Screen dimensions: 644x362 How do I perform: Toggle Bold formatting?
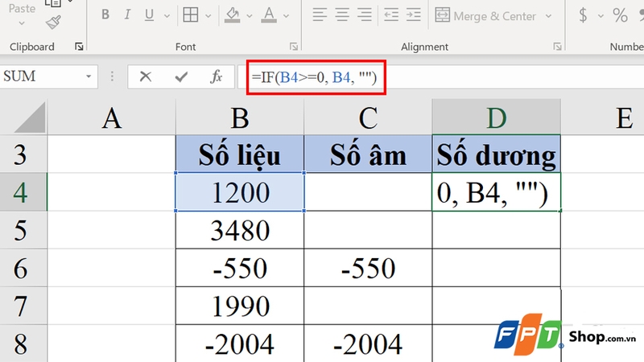[x=105, y=14]
